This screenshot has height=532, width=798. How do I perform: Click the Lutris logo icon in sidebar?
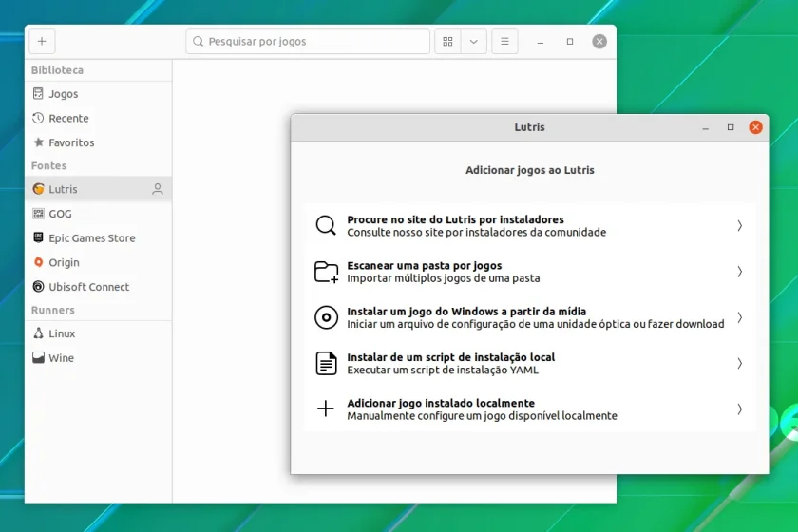38,189
